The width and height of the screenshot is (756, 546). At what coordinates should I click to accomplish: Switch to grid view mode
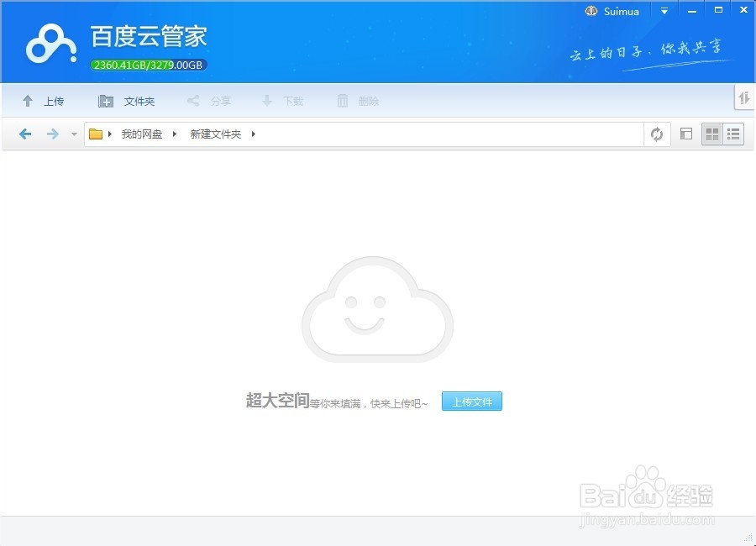click(711, 134)
